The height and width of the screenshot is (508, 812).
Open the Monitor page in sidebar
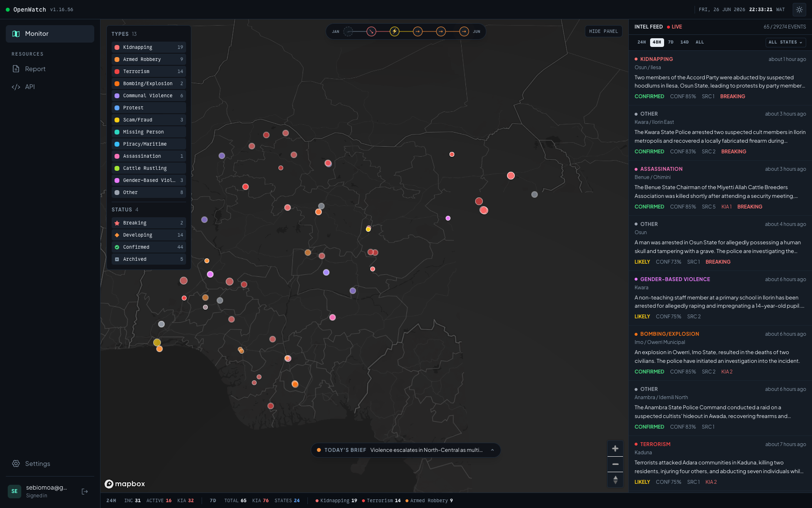[50, 34]
